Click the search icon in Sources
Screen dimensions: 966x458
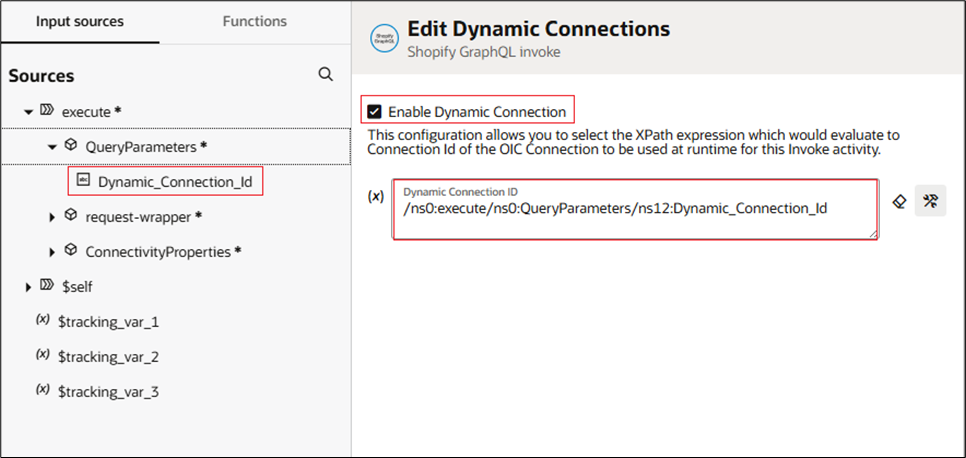tap(325, 75)
